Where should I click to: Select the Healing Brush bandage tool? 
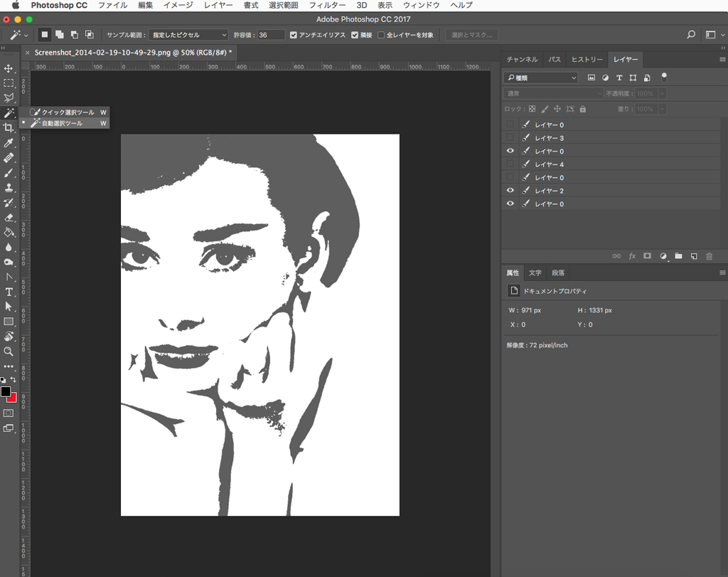9,158
